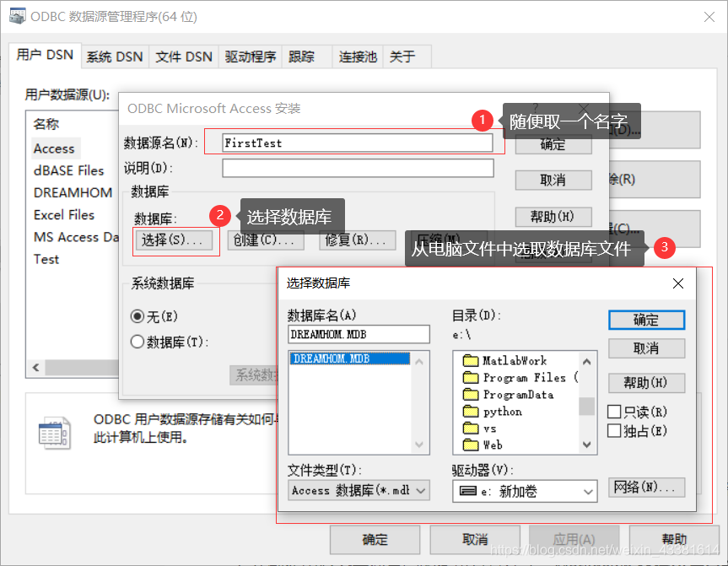728x566 pixels.
Task: Click up arrow of database file list scrollbar
Action: tap(419, 361)
